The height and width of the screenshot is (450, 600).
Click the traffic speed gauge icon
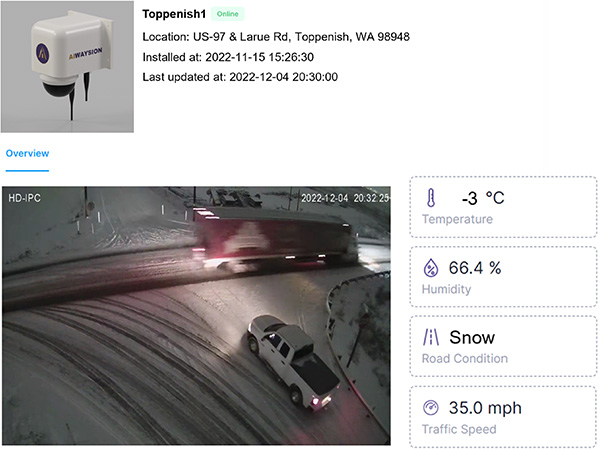click(431, 408)
